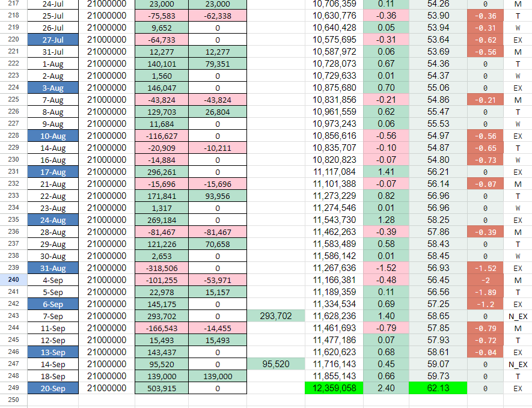This screenshot has height=408, width=532.
Task: Click cell showing -14,455
Action: click(x=218, y=328)
